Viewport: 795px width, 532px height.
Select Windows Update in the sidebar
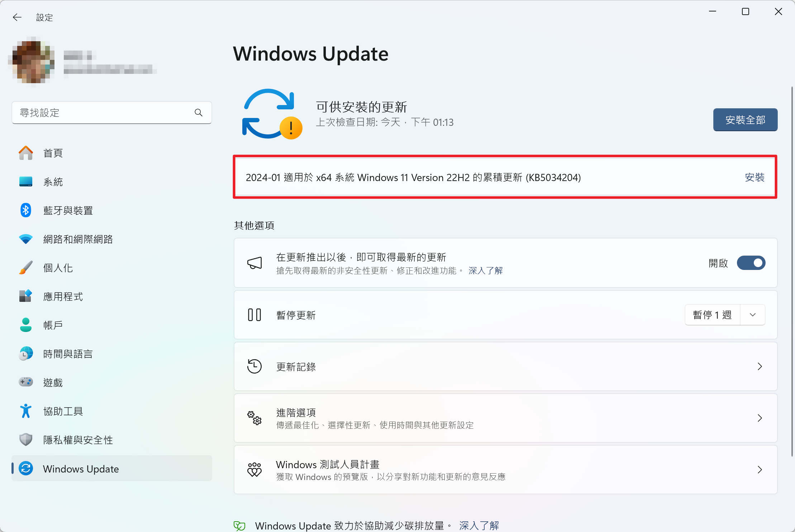coord(81,469)
